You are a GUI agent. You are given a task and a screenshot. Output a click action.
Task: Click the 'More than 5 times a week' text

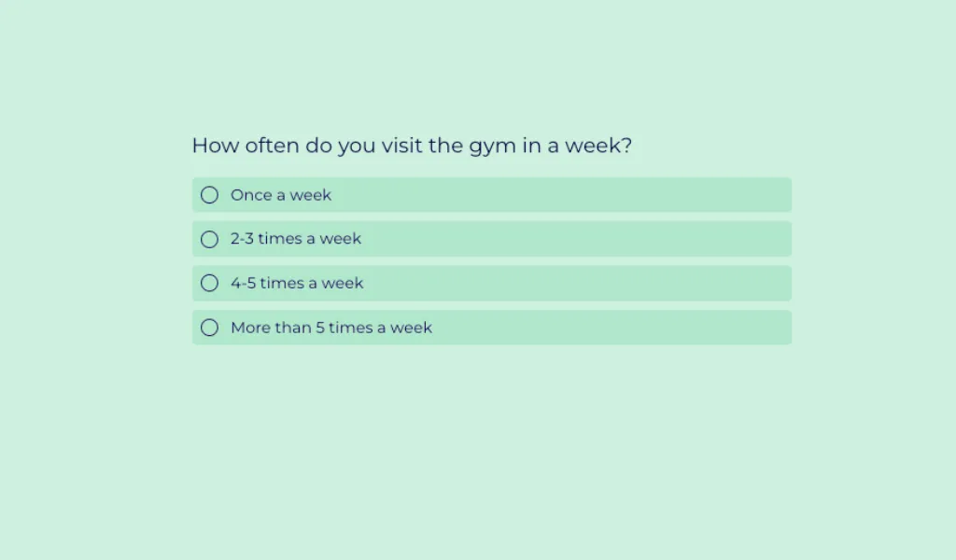(x=331, y=328)
